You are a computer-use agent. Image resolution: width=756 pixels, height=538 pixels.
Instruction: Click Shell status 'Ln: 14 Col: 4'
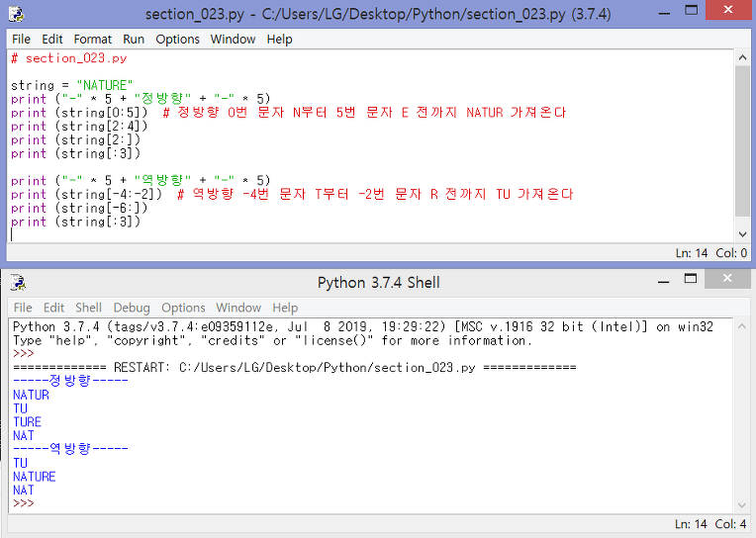pos(710,524)
